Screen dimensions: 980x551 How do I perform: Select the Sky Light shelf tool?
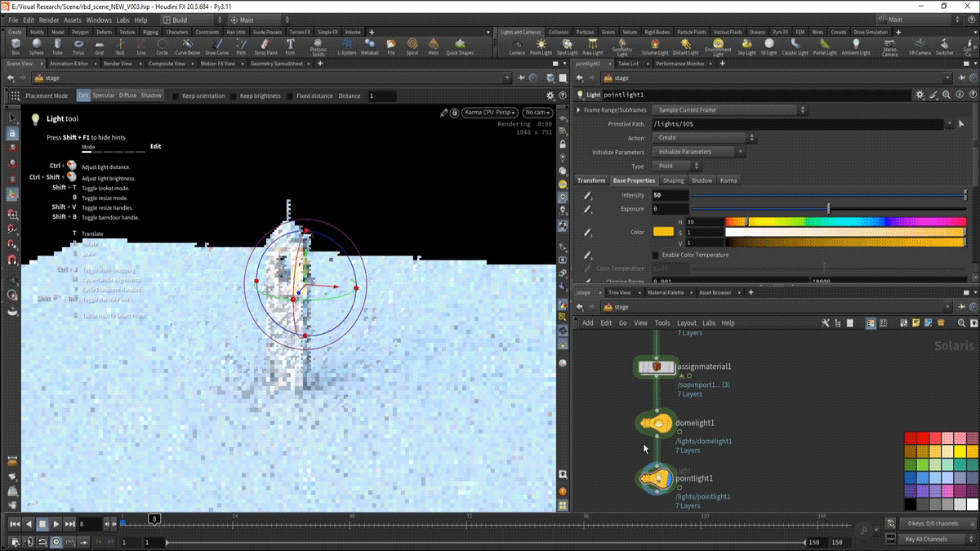(x=747, y=46)
